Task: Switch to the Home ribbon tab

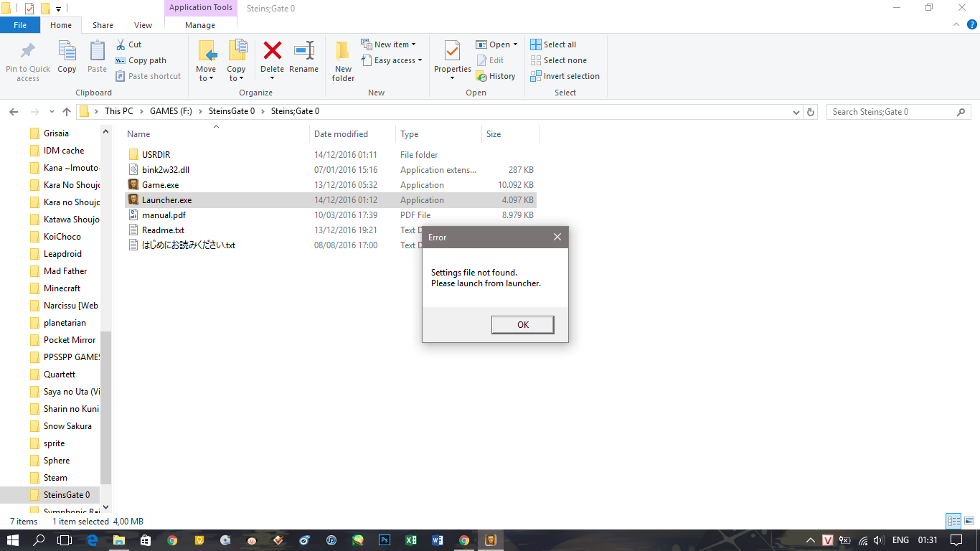Action: [61, 25]
